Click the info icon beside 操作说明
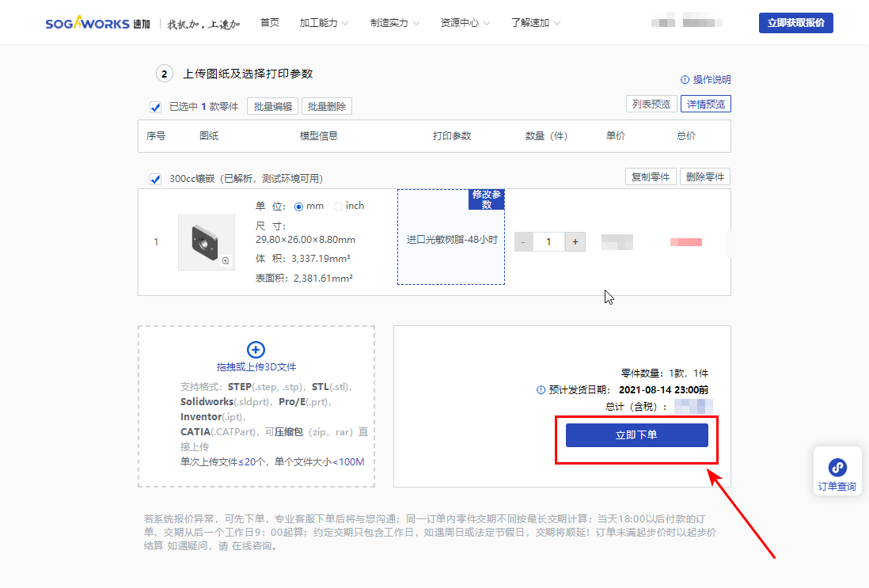This screenshot has height=588, width=869. [x=685, y=79]
